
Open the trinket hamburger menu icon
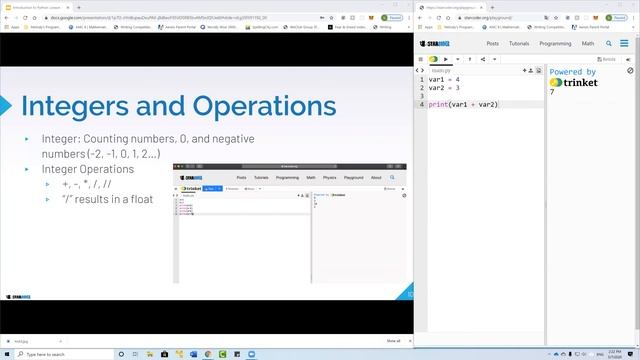coord(420,59)
